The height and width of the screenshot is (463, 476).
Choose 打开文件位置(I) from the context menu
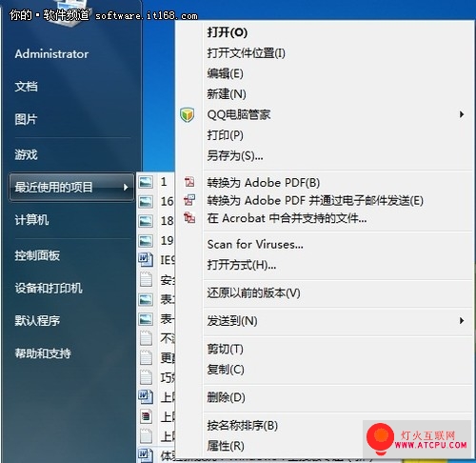pyautogui.click(x=246, y=53)
